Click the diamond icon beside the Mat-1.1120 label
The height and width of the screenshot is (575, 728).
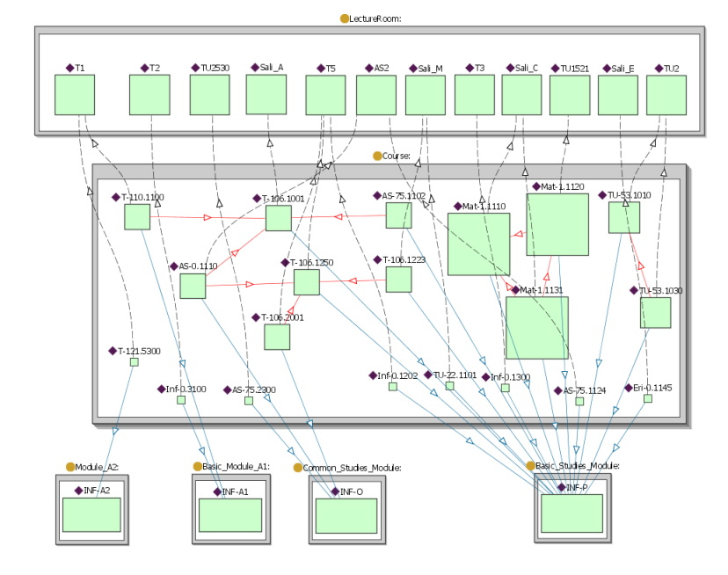534,186
